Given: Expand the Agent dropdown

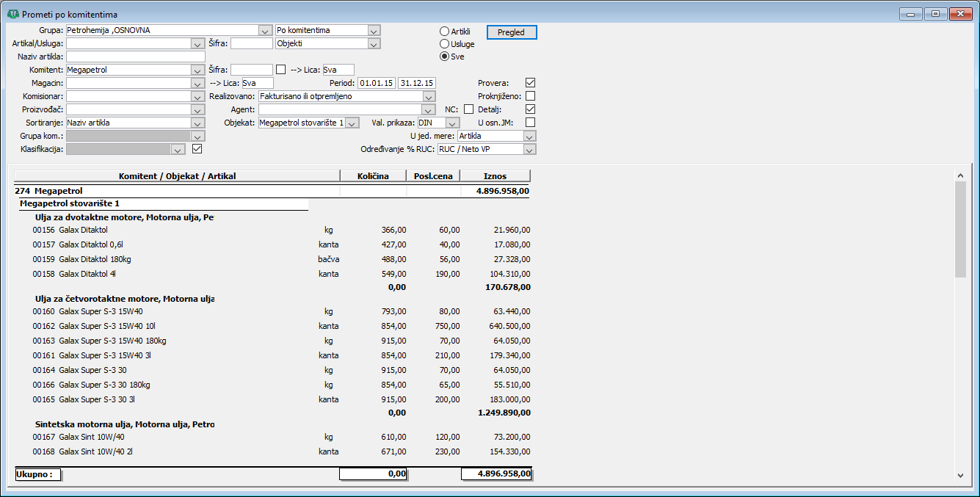Looking at the screenshot, I should [429, 109].
